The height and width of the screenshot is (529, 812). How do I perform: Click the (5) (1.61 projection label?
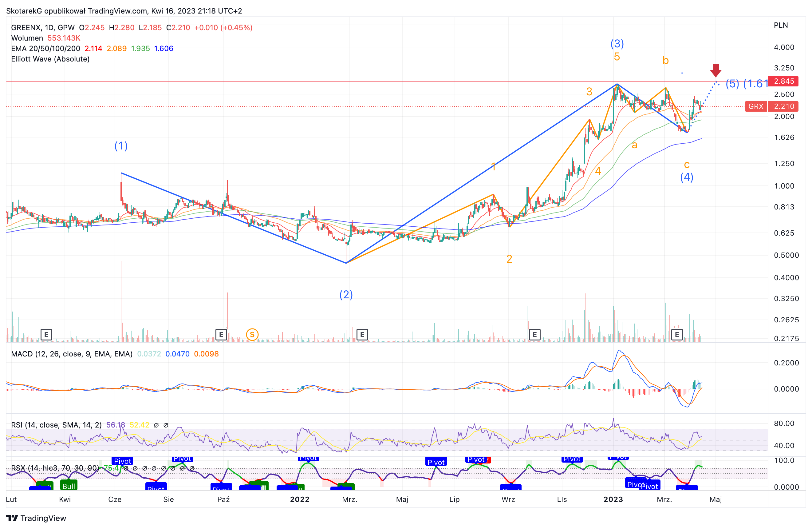(x=746, y=83)
